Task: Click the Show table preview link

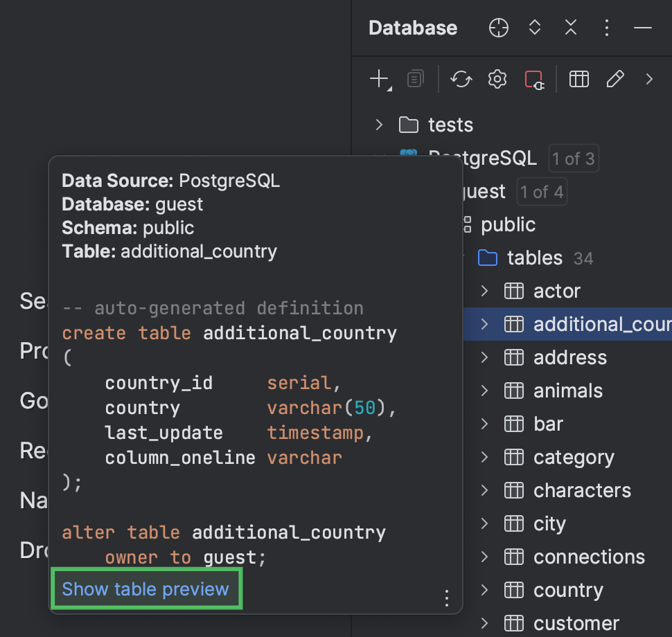Action: coord(146,589)
